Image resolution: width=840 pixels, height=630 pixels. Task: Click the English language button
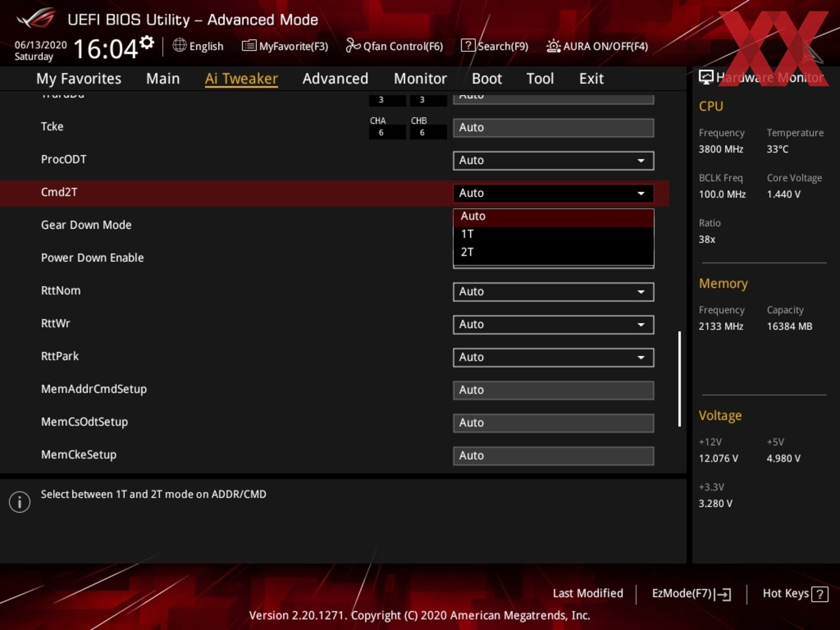click(206, 46)
